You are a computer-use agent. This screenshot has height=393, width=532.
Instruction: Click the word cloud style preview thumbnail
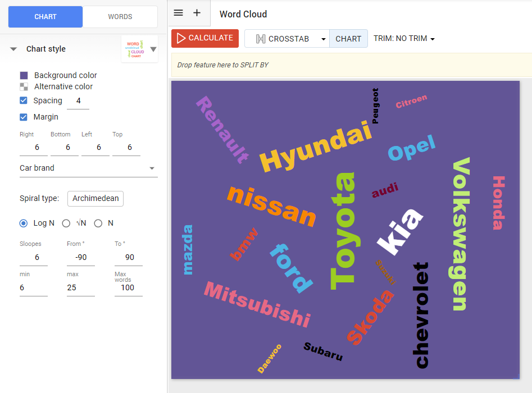point(136,49)
